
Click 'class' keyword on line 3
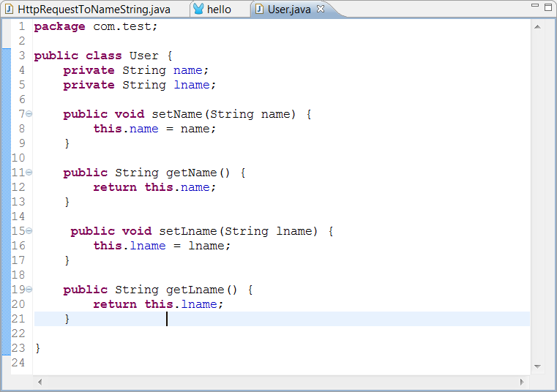point(104,56)
